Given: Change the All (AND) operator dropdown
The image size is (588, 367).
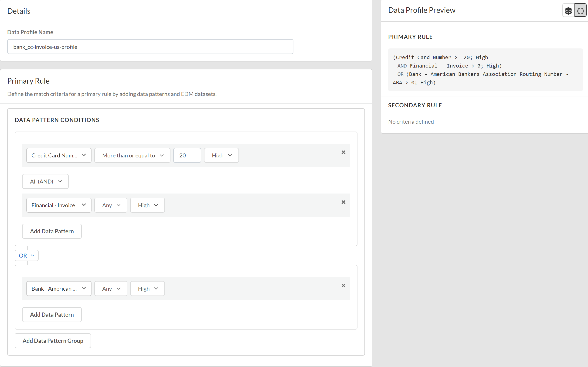Looking at the screenshot, I should (45, 182).
